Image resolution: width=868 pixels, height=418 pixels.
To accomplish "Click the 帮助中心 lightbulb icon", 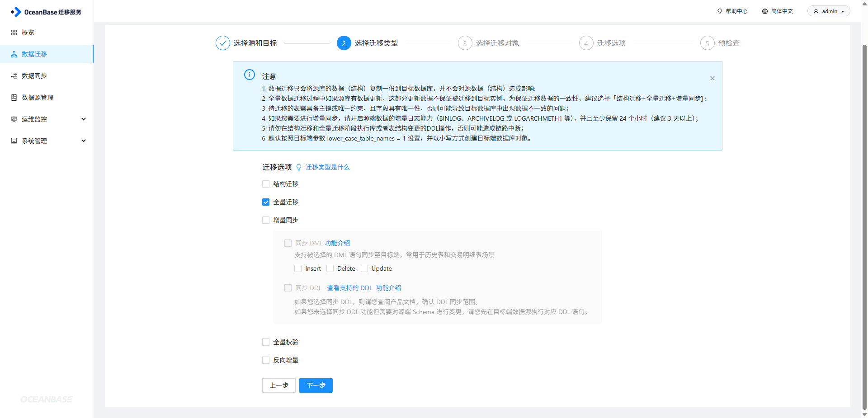I will pyautogui.click(x=720, y=11).
